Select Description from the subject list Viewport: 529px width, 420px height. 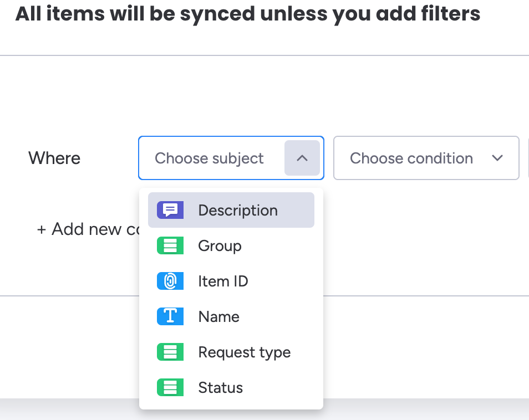238,211
